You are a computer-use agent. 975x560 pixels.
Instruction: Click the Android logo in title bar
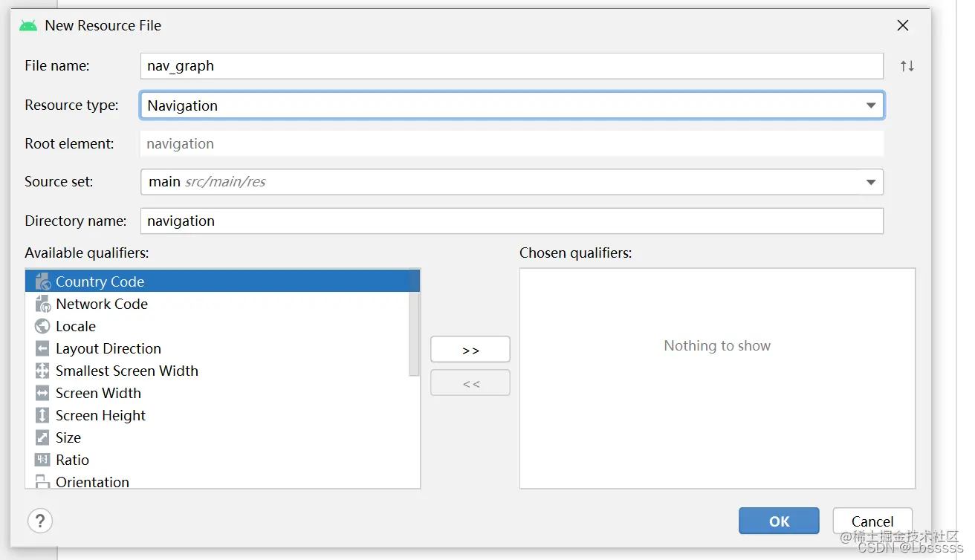[x=28, y=25]
